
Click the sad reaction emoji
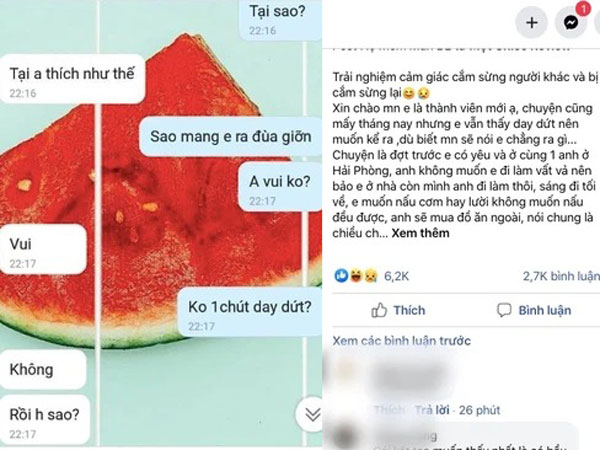point(370,276)
